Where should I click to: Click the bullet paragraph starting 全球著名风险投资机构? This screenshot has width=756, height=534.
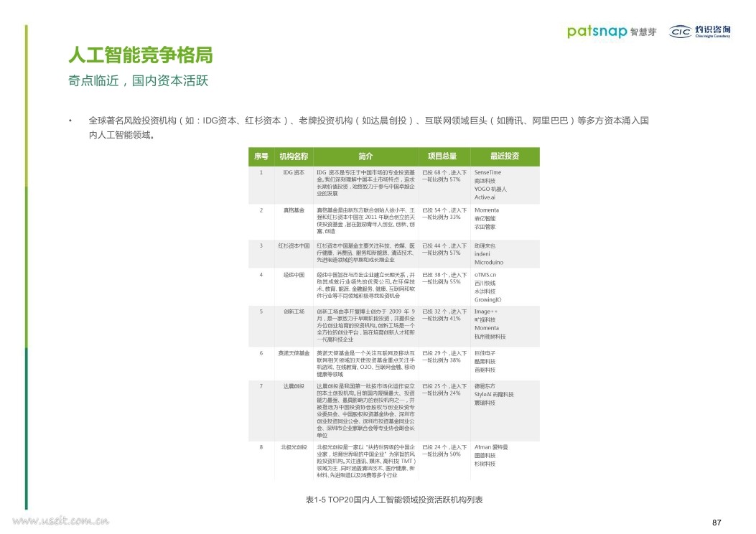coord(368,127)
